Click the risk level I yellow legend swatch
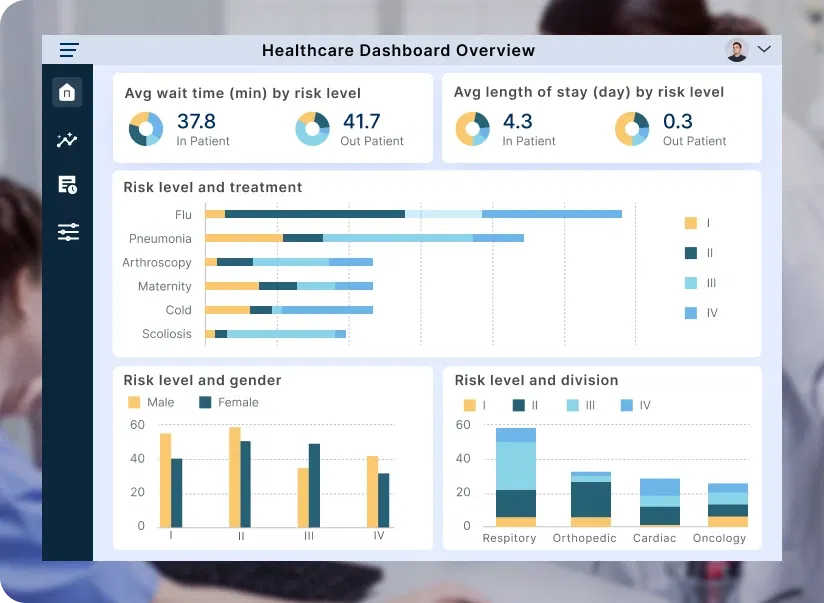 tap(690, 223)
